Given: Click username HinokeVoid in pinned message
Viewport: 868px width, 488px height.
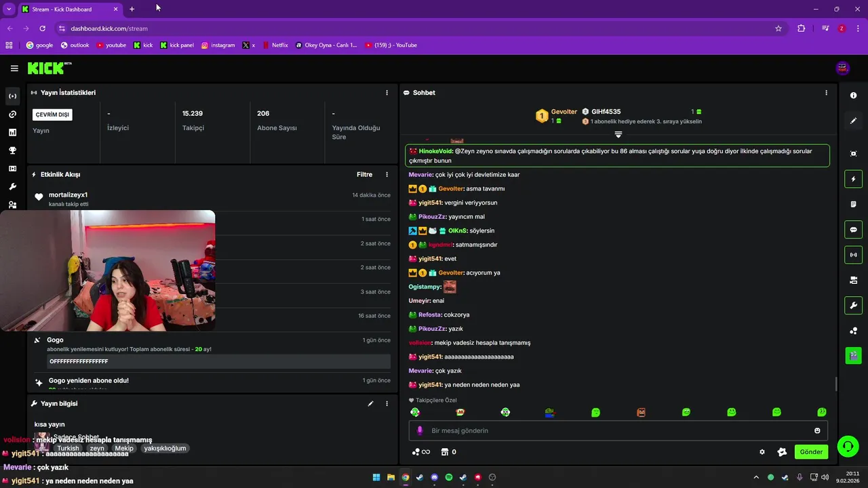Looking at the screenshot, I should click(435, 151).
